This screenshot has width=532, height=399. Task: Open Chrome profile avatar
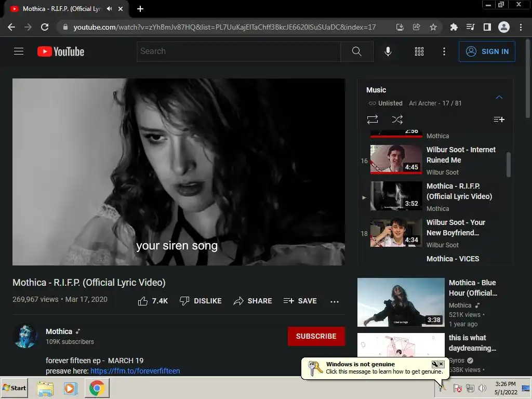coord(503,27)
